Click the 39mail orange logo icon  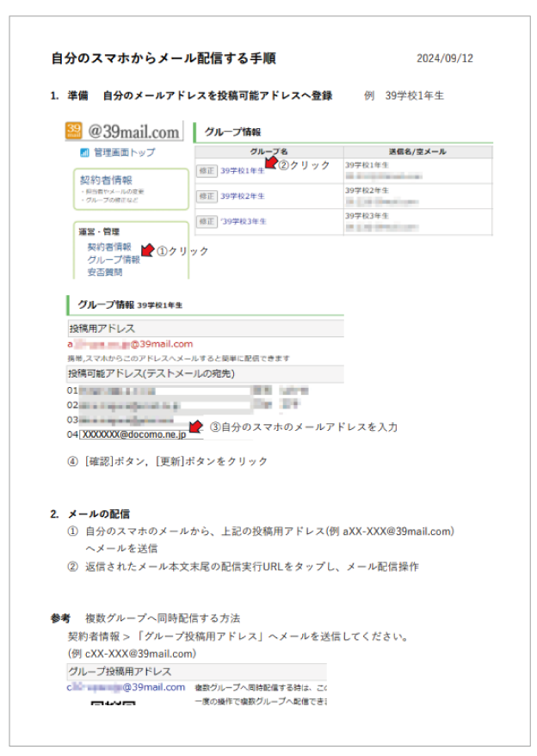click(73, 131)
